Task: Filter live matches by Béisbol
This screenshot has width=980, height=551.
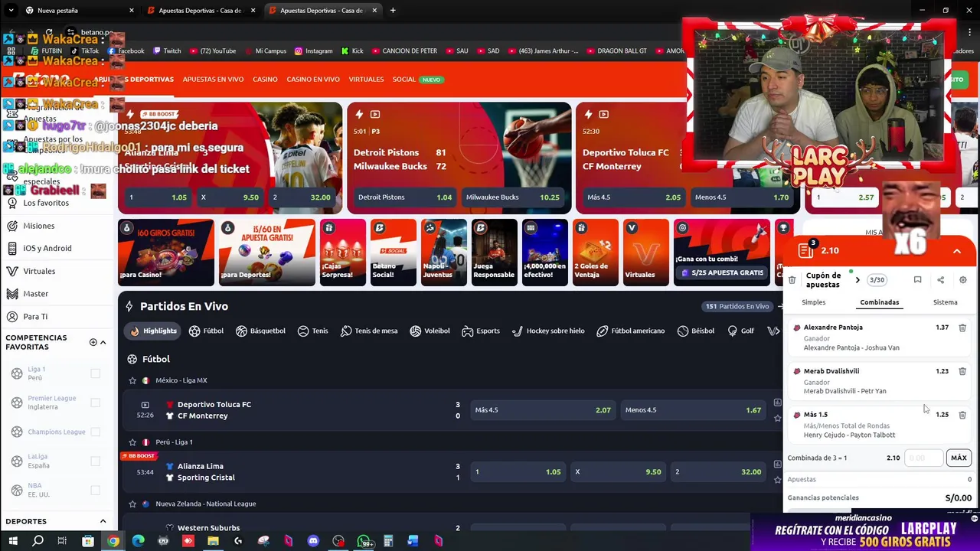Action: pyautogui.click(x=694, y=331)
